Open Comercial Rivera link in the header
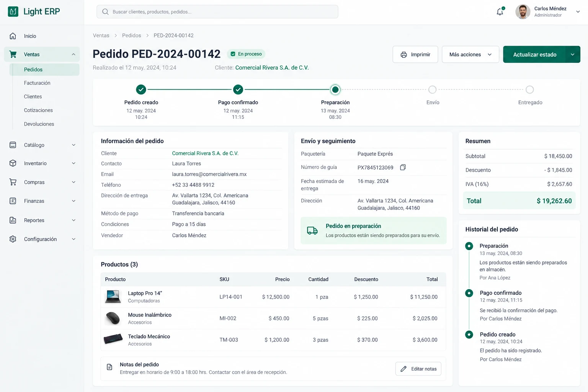 tap(272, 68)
